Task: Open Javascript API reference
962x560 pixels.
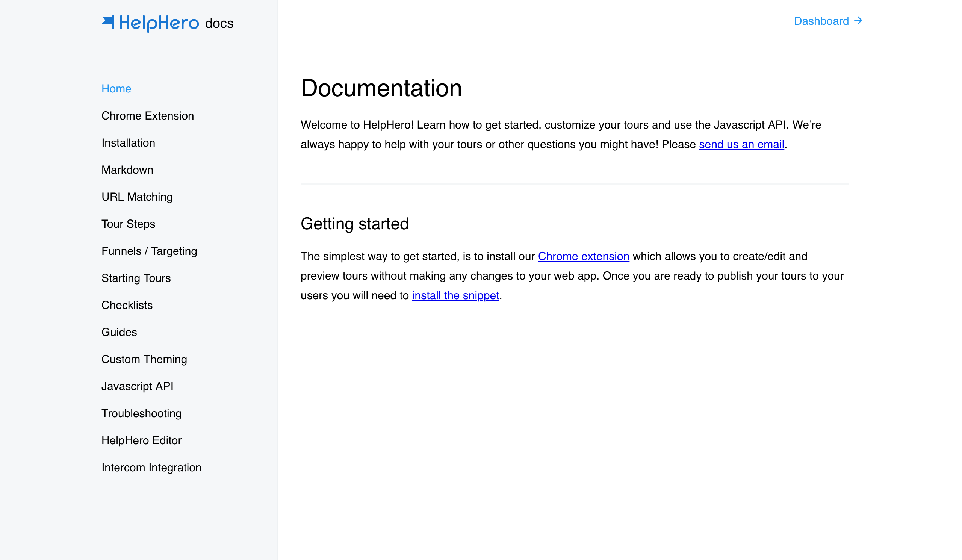Action: coord(138,387)
